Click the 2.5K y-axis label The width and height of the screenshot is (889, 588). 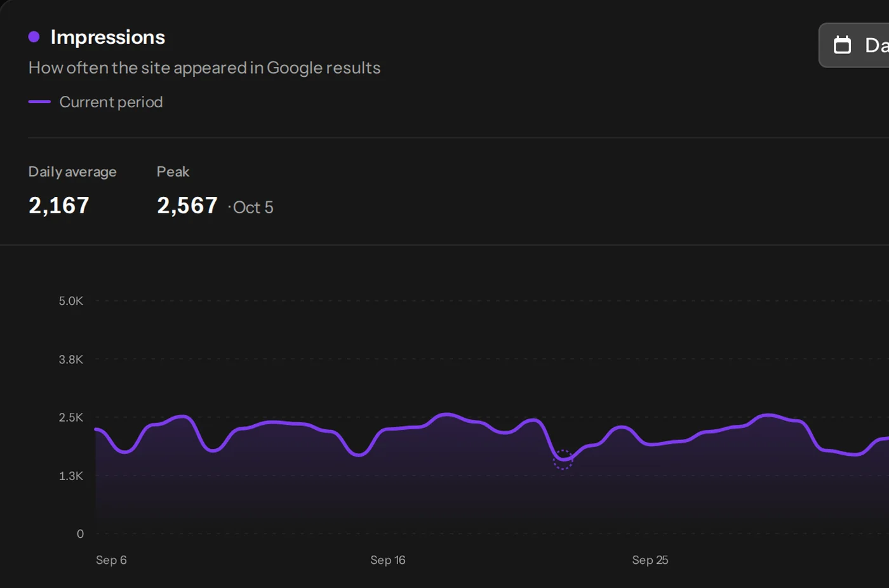coord(71,417)
